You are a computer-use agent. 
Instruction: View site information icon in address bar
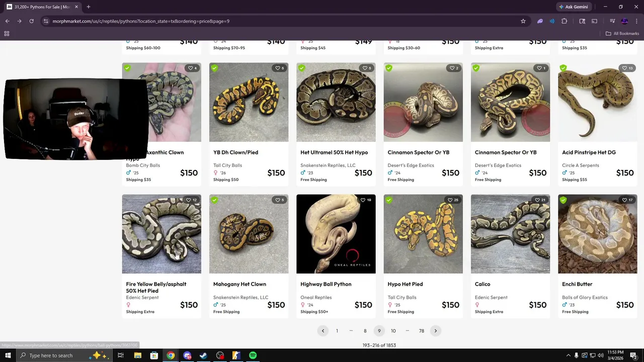coord(46,21)
